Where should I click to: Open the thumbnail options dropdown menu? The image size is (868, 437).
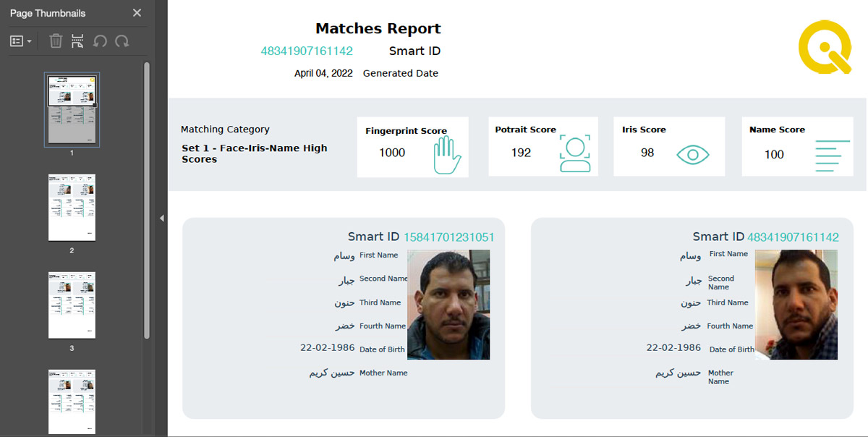(x=21, y=41)
